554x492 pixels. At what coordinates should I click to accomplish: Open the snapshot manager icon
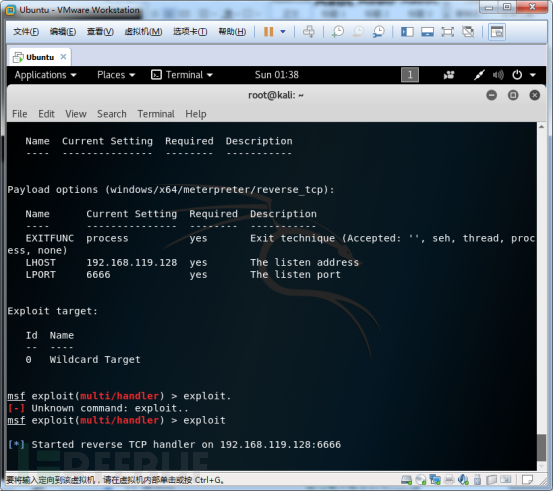(x=379, y=32)
